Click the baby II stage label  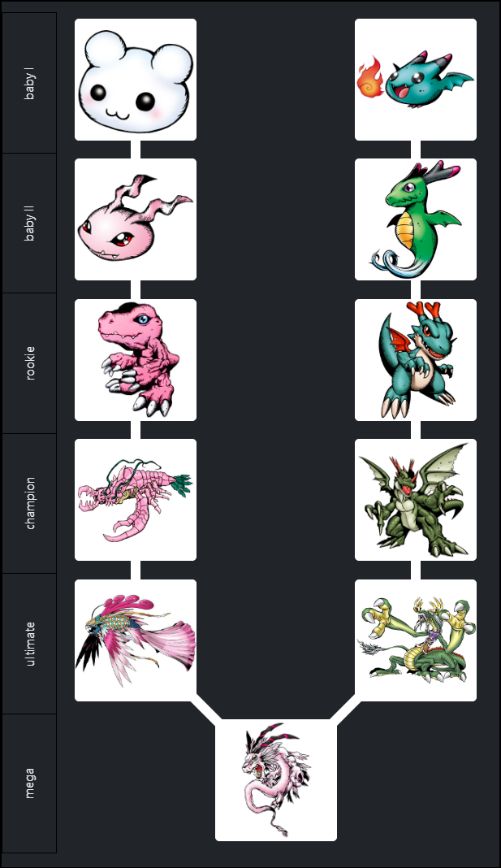pos(29,223)
